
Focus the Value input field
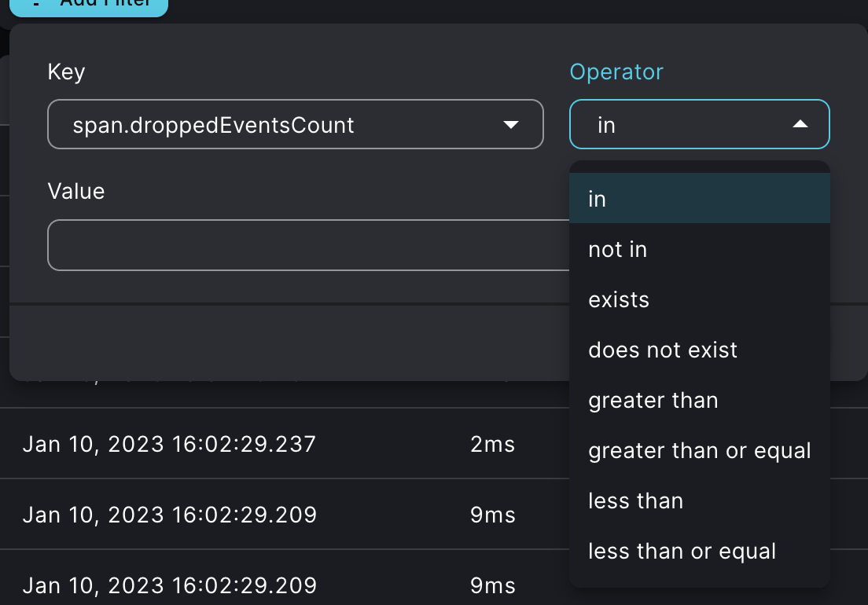(308, 245)
